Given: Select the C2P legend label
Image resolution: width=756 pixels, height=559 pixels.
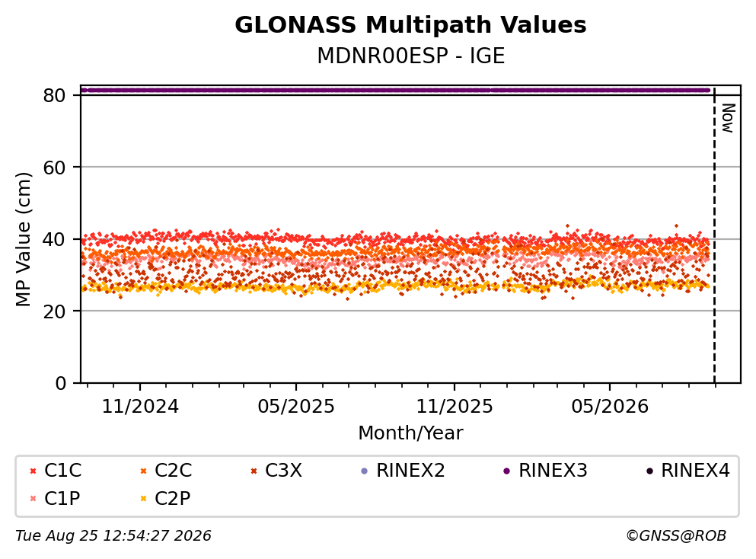Looking at the screenshot, I should [x=173, y=498].
